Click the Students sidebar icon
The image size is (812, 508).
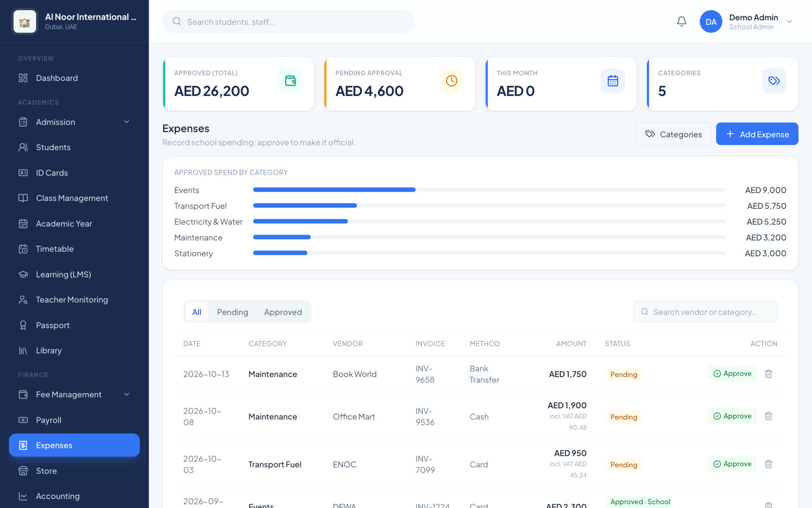tap(23, 147)
